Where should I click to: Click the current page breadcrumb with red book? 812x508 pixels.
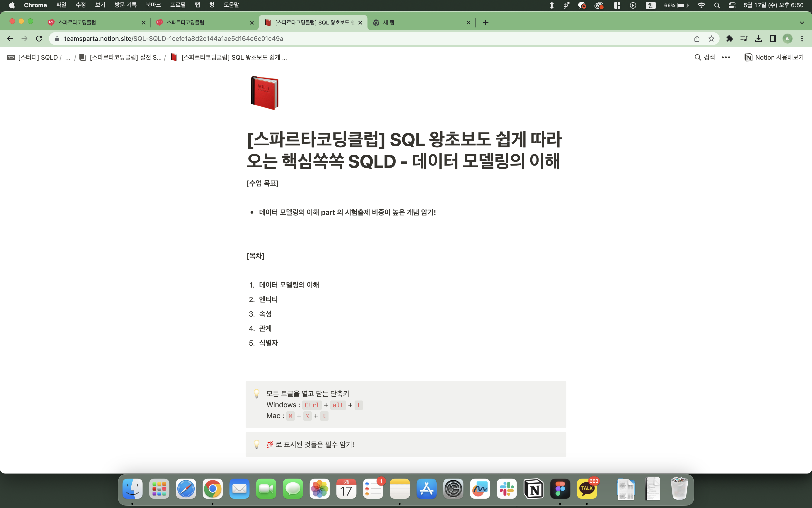point(229,57)
